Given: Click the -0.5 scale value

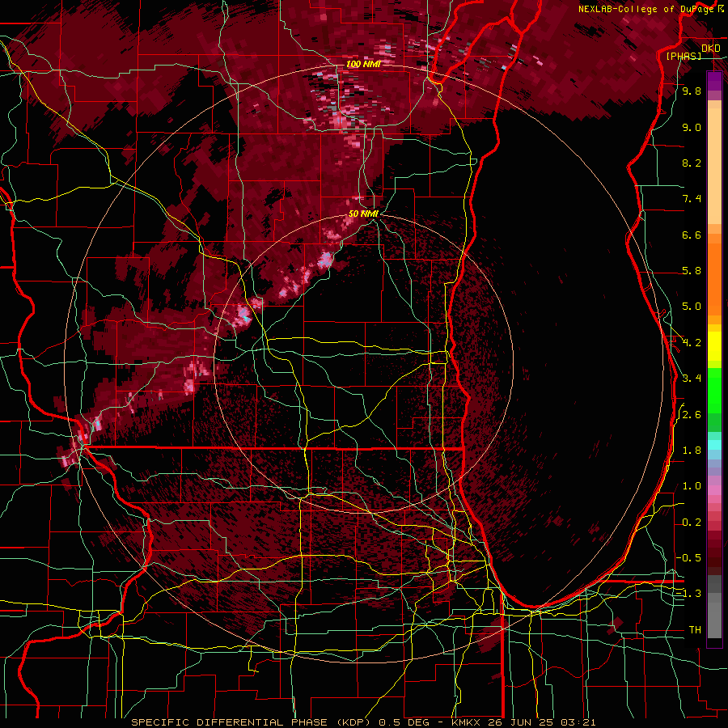Looking at the screenshot, I should pyautogui.click(x=688, y=558).
